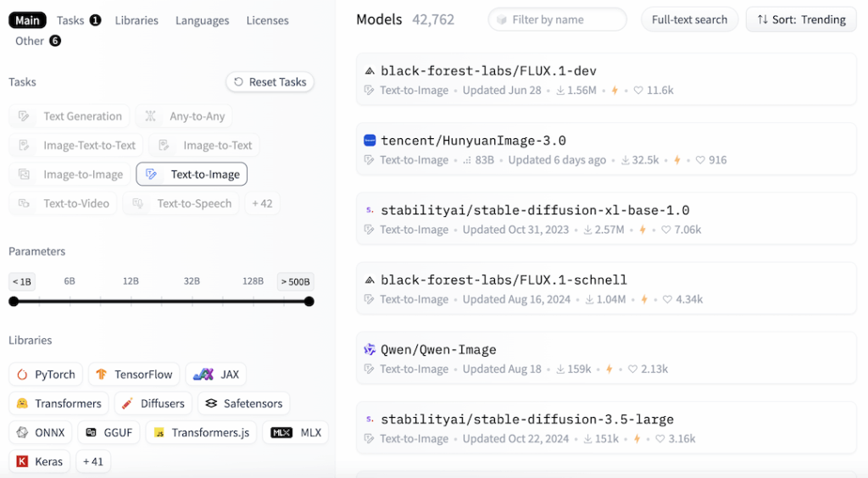Expand the +42 more tasks list

coord(262,203)
